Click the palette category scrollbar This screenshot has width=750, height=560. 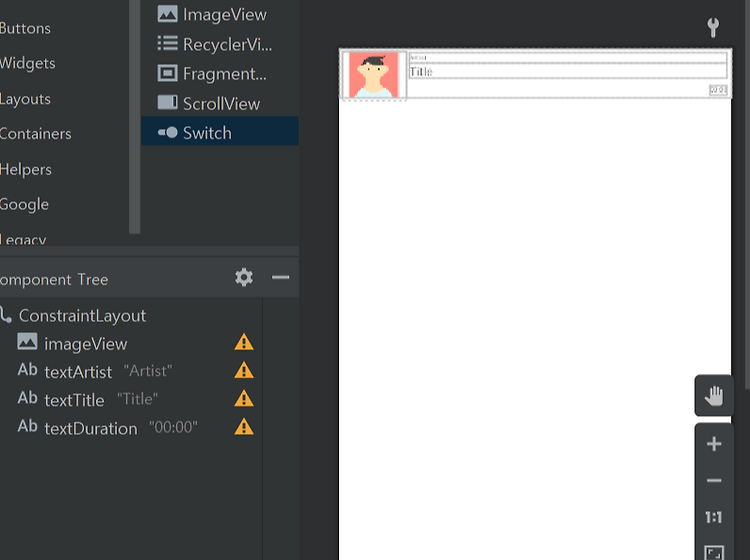pyautogui.click(x=134, y=117)
